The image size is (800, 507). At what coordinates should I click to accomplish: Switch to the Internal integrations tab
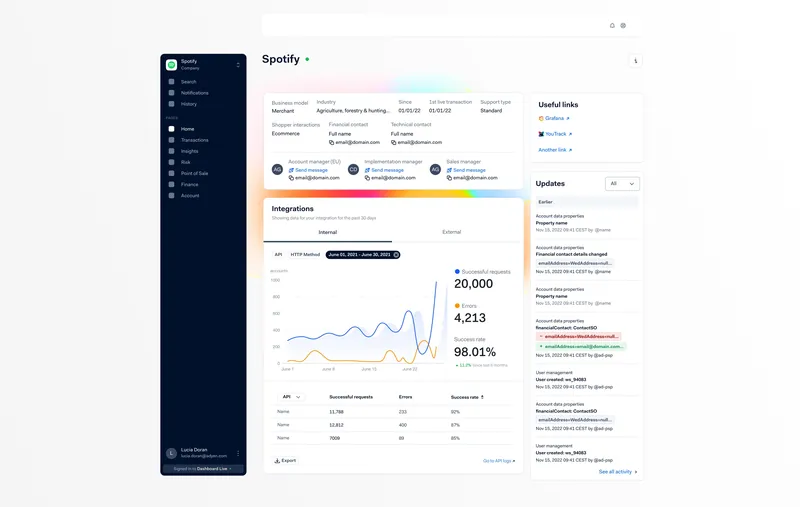click(328, 233)
